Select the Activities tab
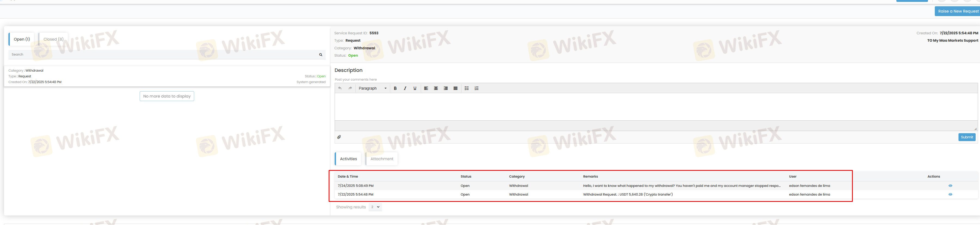 (348, 159)
